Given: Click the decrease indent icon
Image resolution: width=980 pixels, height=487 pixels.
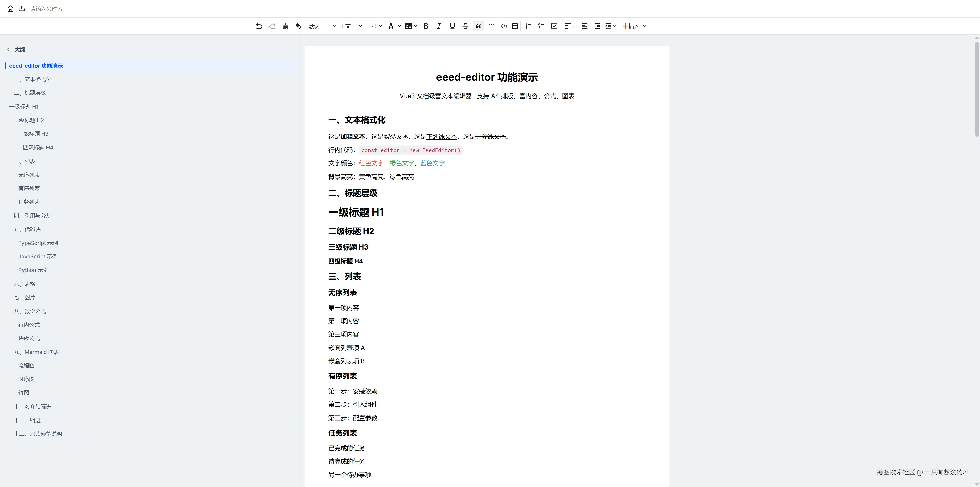Looking at the screenshot, I should 597,26.
